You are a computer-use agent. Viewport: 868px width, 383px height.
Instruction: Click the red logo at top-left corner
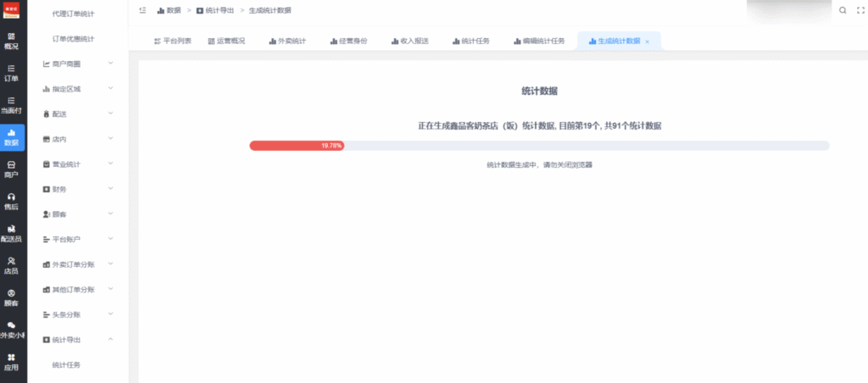point(11,10)
